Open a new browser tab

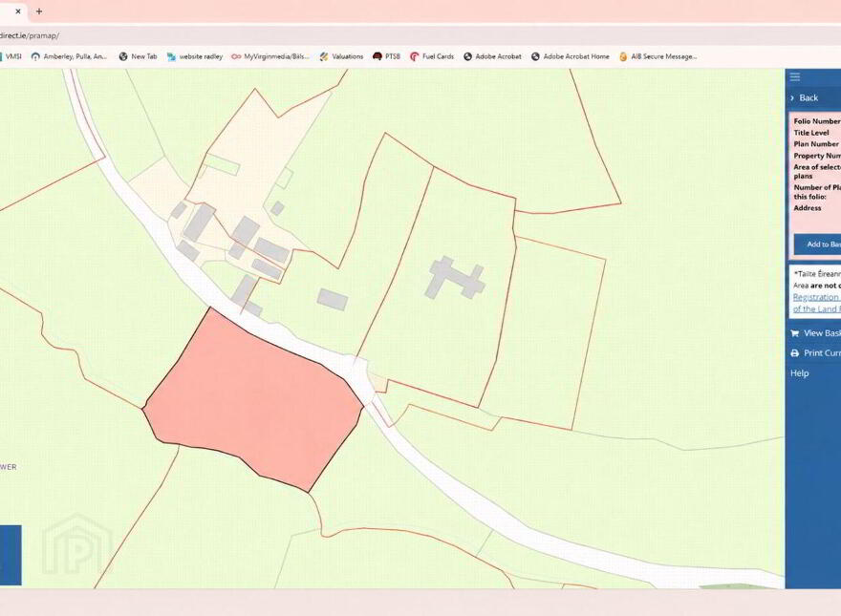(x=39, y=11)
